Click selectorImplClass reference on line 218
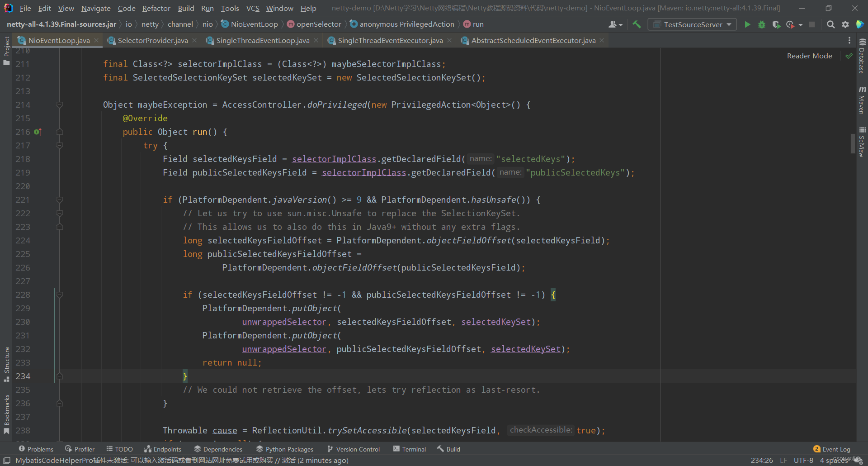Screen dimensions: 868x466 pyautogui.click(x=334, y=159)
